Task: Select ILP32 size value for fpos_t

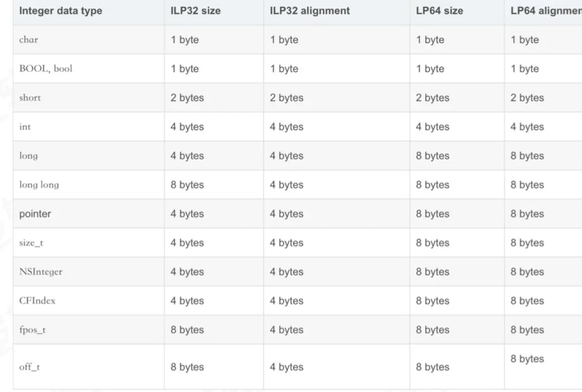Action: [x=187, y=330]
